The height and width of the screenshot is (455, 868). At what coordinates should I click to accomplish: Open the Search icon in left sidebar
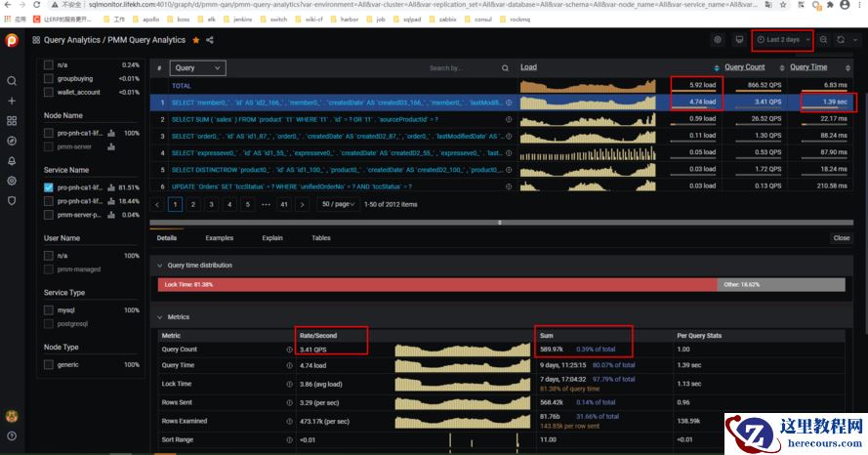(12, 81)
